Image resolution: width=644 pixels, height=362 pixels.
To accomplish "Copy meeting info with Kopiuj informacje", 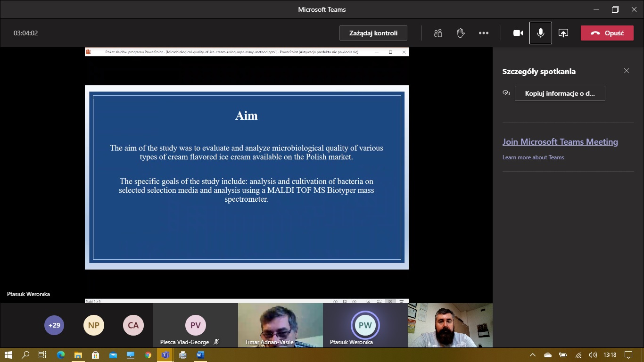I will (560, 93).
